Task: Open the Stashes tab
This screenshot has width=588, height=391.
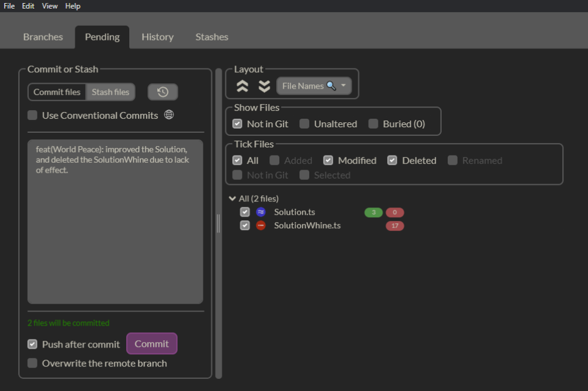Action: 212,37
